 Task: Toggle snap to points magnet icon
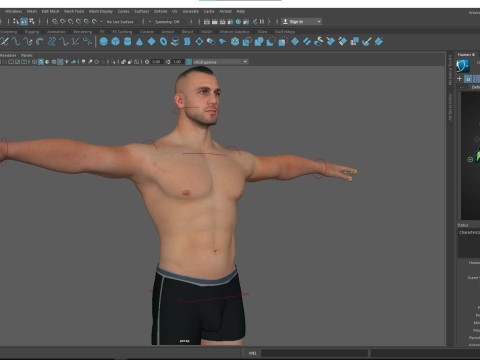[71, 22]
